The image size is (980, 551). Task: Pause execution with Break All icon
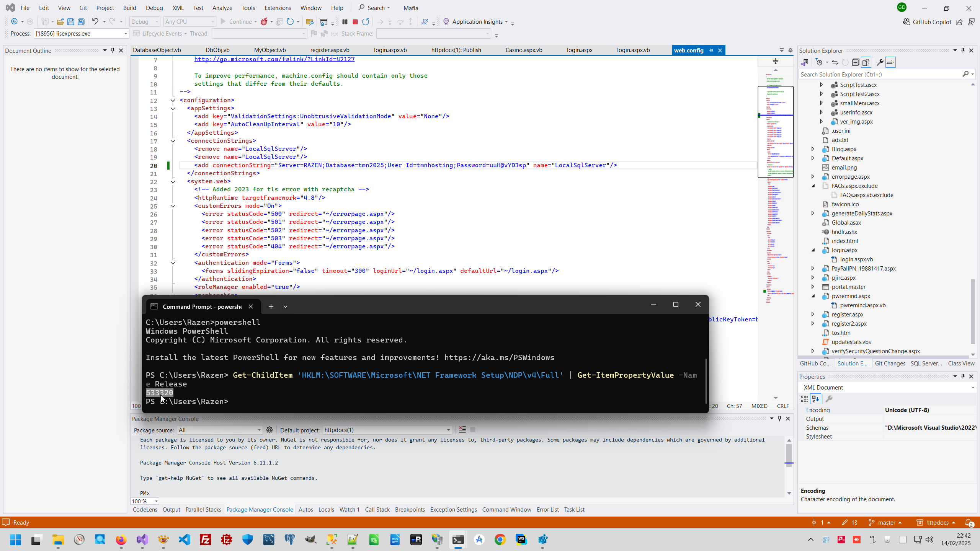345,22
